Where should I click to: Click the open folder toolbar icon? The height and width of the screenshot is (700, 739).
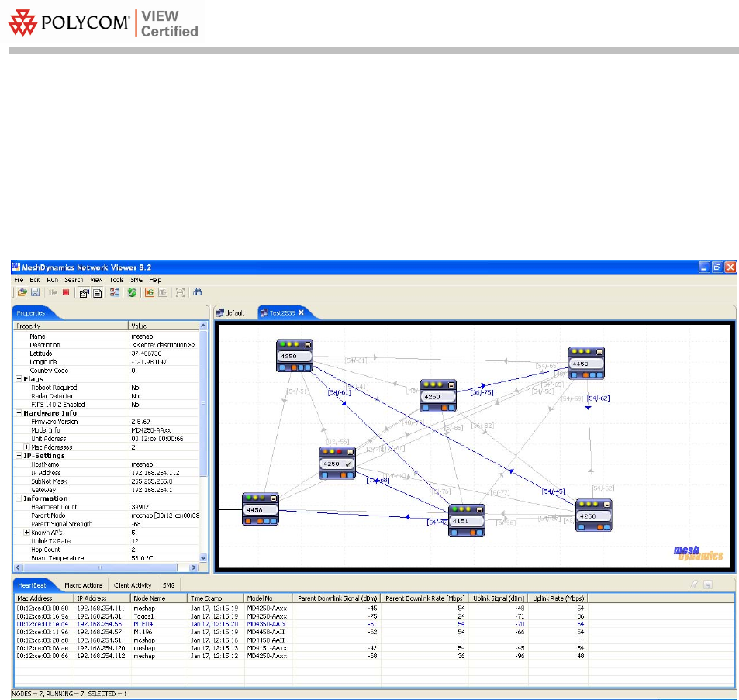pyautogui.click(x=23, y=292)
